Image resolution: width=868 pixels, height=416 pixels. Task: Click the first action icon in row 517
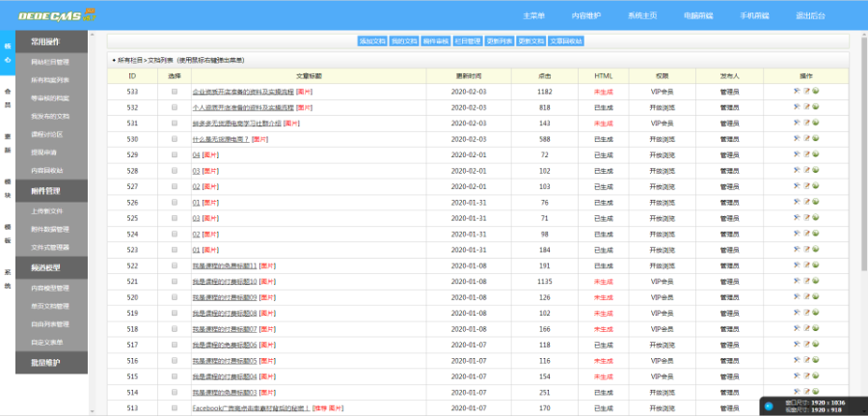(x=797, y=344)
